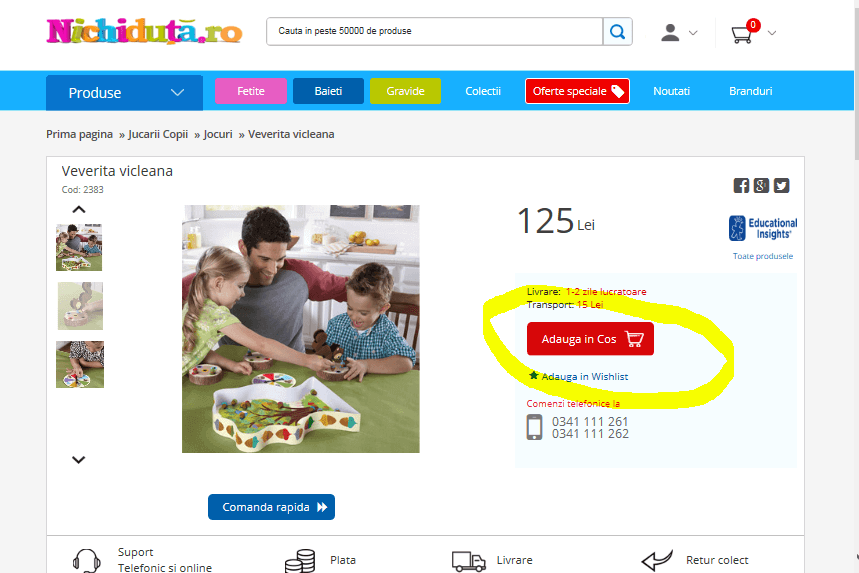Open the shopping cart icon
This screenshot has height=573, width=859.
(x=742, y=34)
